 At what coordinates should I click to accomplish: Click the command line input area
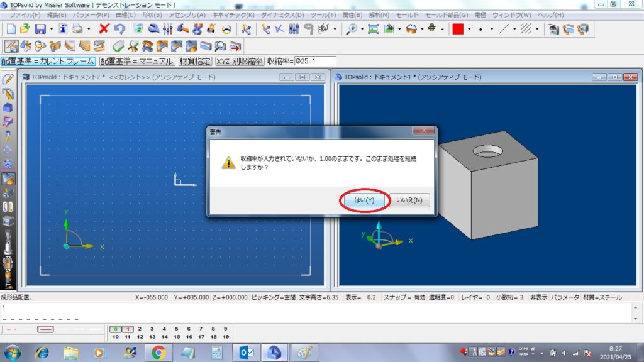click(x=316, y=313)
